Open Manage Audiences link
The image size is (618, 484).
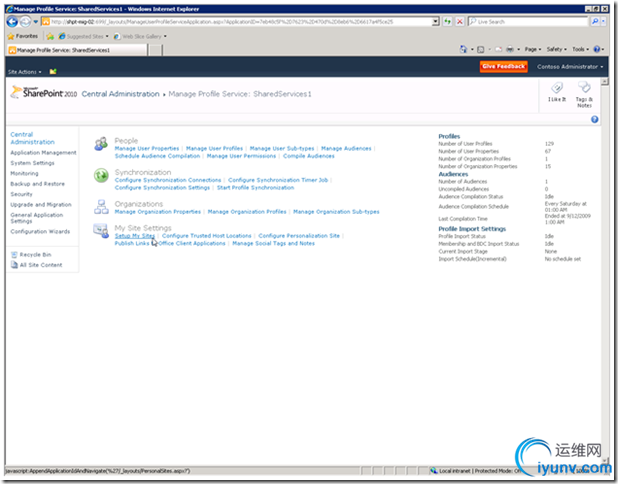tap(346, 149)
